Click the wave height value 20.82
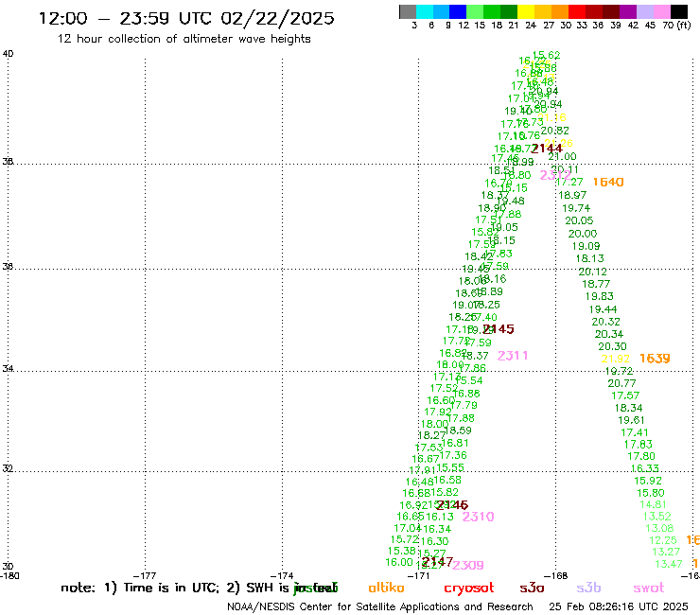 coord(555,131)
